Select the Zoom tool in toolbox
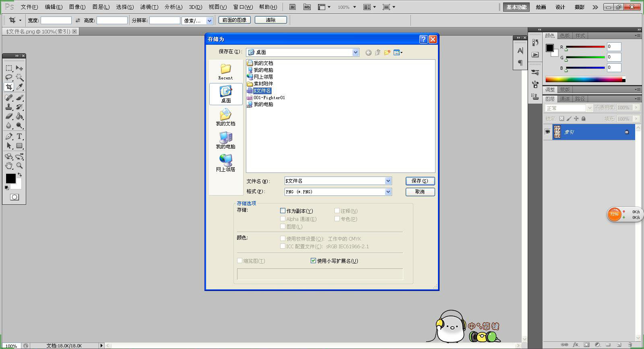Screen dimensions: 644x349 (x=19, y=166)
